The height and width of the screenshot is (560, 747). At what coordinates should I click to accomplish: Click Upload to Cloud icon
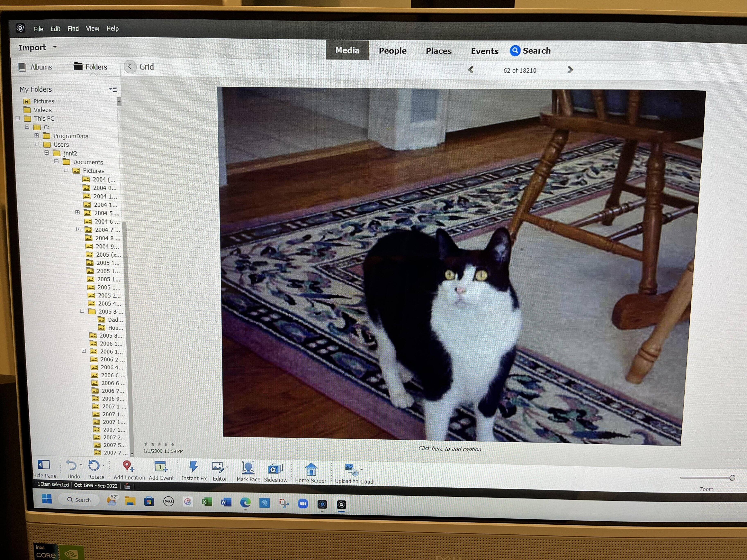coord(351,470)
